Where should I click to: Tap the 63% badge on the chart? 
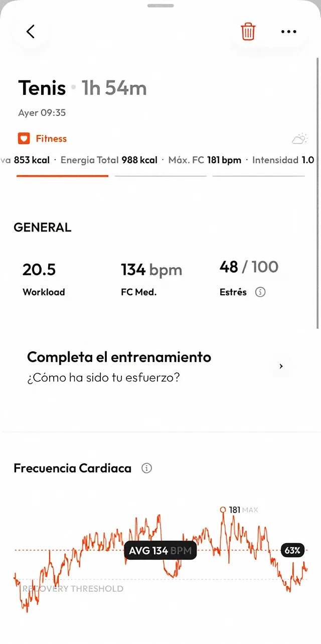point(292,551)
